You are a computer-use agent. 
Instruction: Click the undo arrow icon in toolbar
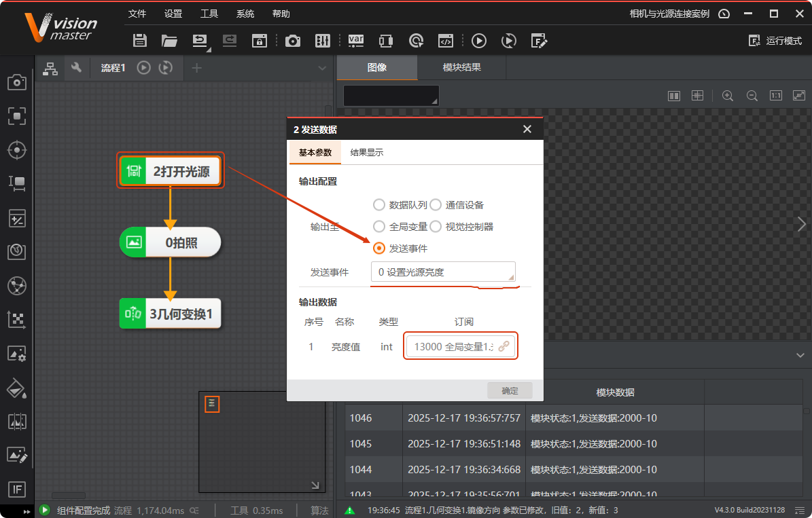199,40
